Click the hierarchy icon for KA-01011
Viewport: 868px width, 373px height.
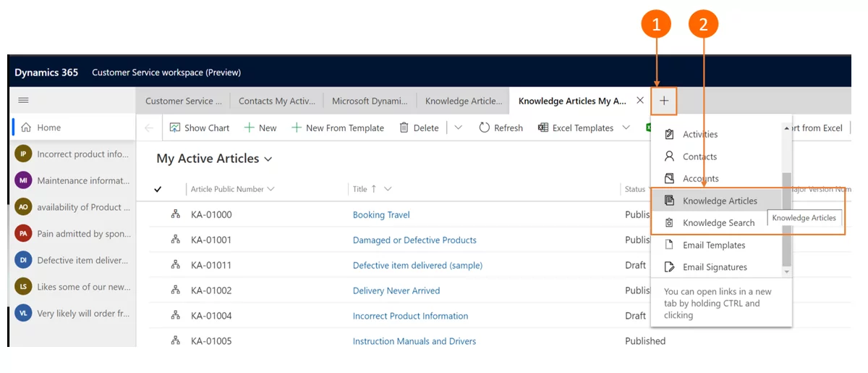175,265
